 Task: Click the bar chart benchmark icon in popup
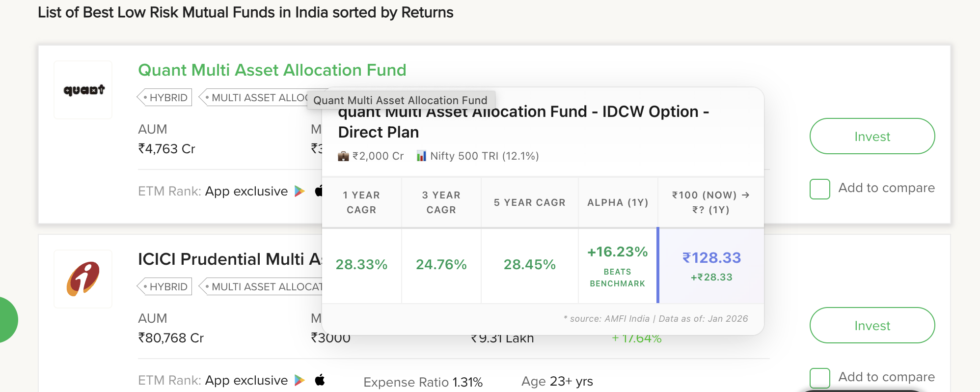[421, 156]
